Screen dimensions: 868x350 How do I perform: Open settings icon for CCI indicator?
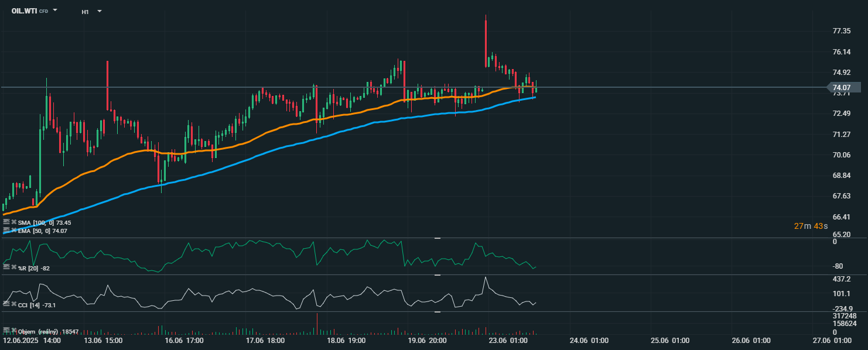[6, 304]
